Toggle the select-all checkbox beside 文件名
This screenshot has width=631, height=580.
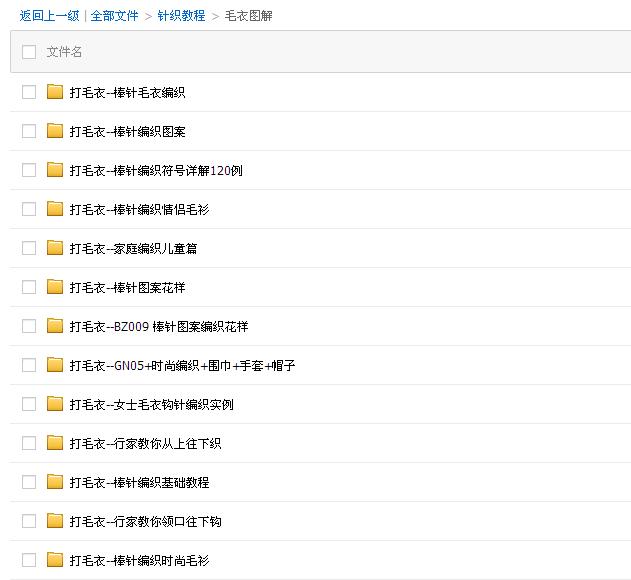click(29, 52)
